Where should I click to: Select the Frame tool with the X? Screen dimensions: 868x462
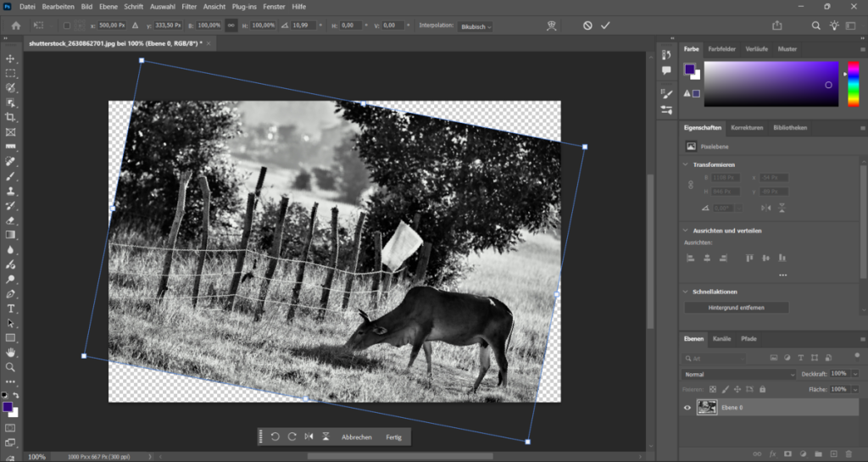[10, 132]
